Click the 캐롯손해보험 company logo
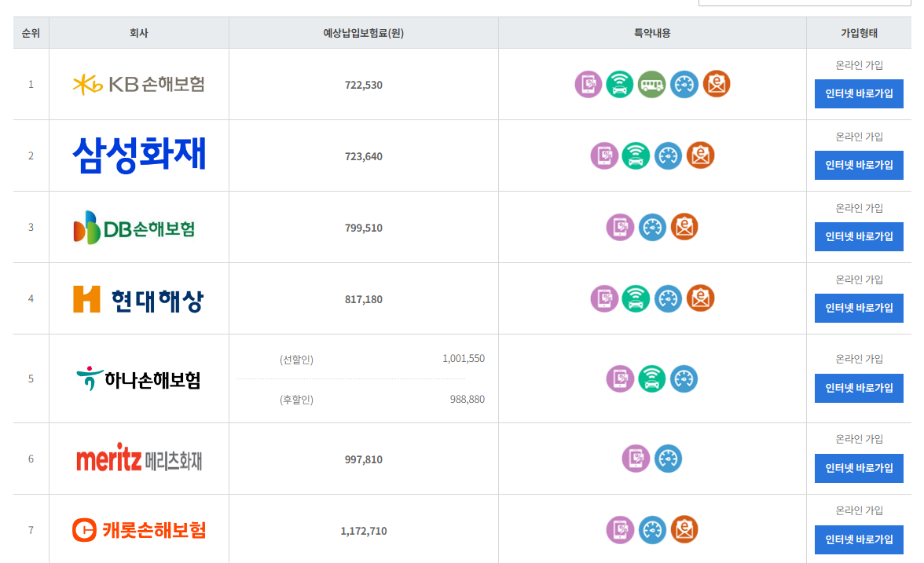924x563 pixels. 139,530
